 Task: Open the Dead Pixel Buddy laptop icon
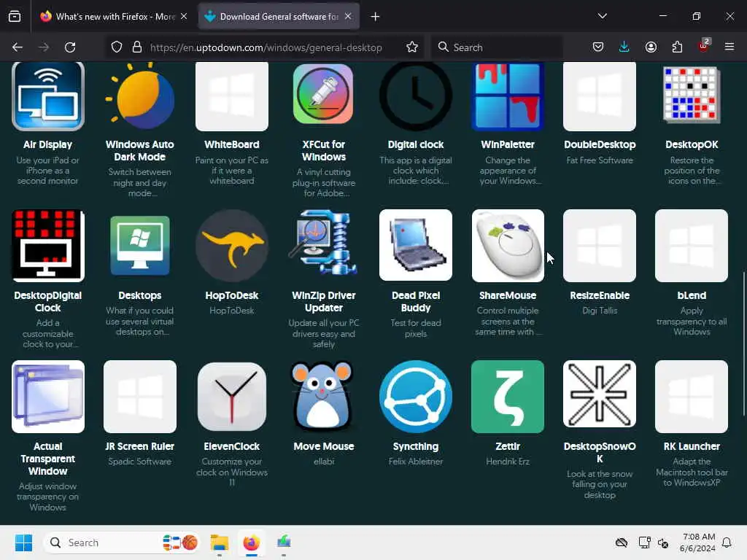click(415, 246)
